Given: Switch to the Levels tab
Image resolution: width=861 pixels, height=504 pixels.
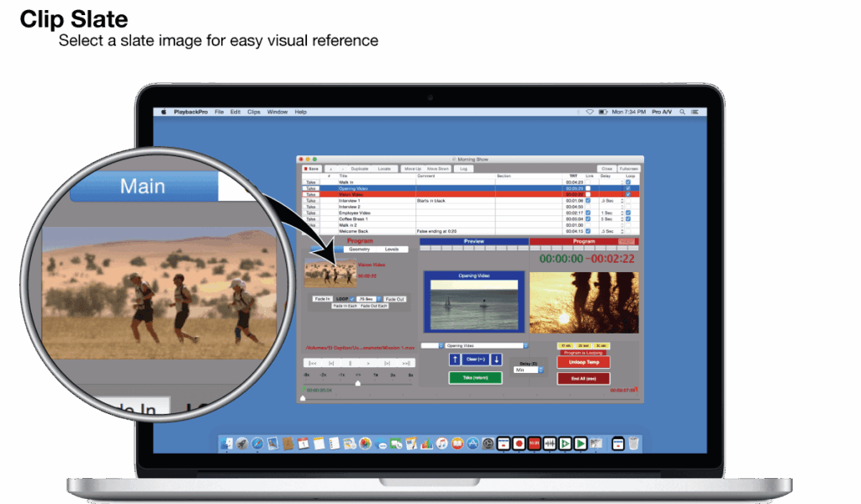Looking at the screenshot, I should (x=392, y=249).
